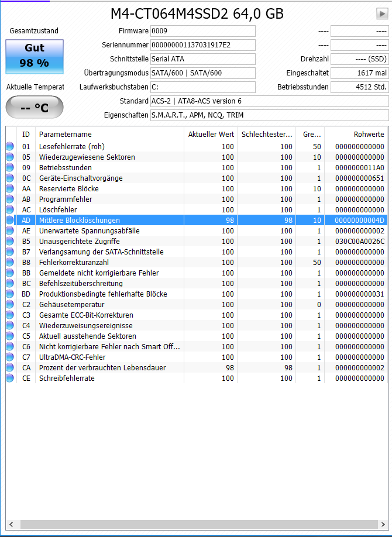
Task: Click the status orb for UltraDMA-CRC-Fehler
Action: 10,357
